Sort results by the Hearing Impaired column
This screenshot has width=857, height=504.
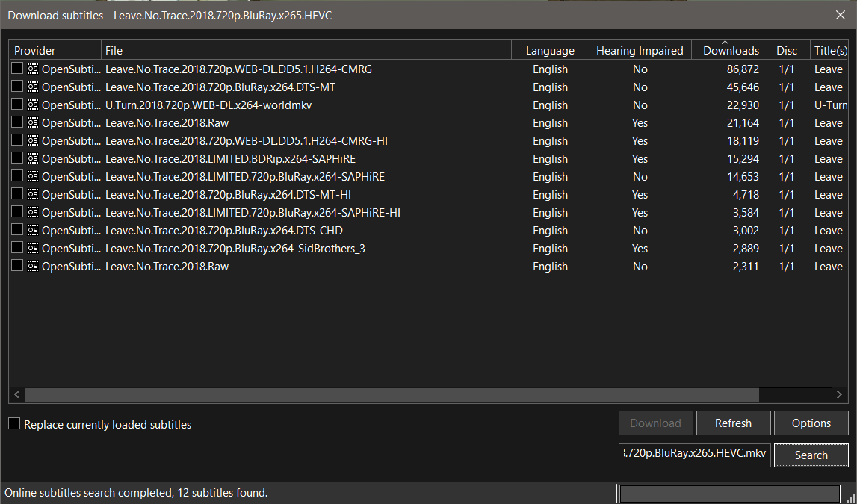640,50
